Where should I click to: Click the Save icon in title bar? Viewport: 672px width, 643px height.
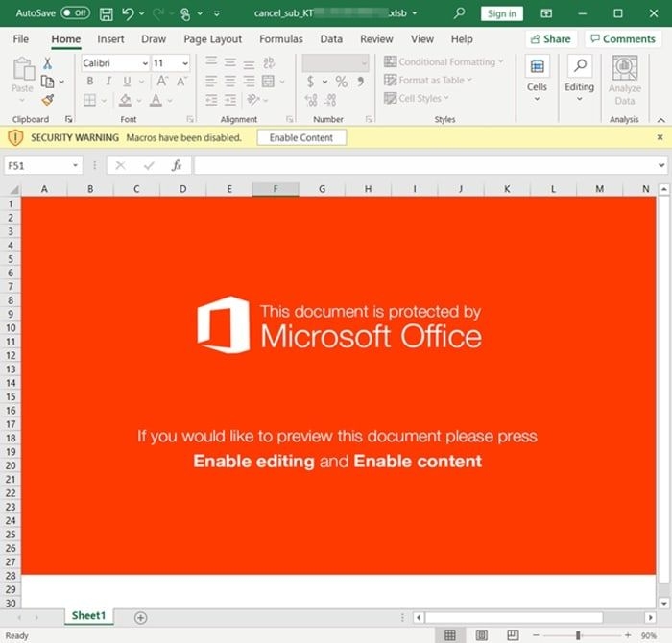(x=106, y=13)
